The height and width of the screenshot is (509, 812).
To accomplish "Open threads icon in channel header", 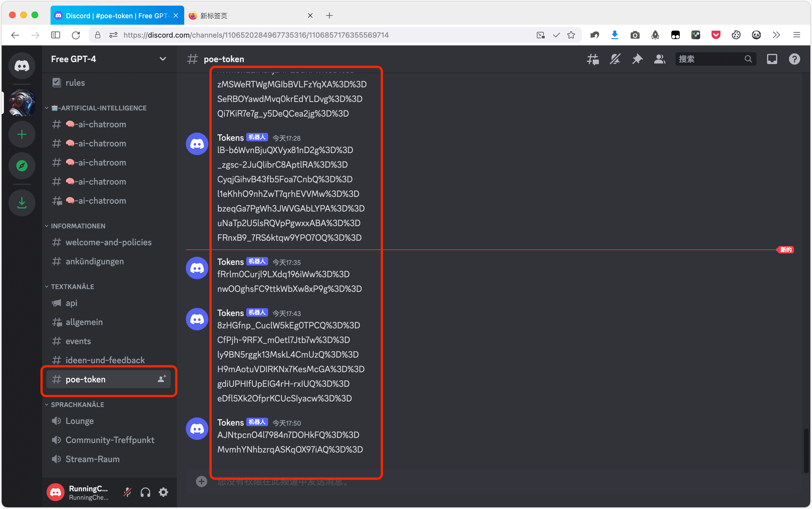I will [x=593, y=59].
